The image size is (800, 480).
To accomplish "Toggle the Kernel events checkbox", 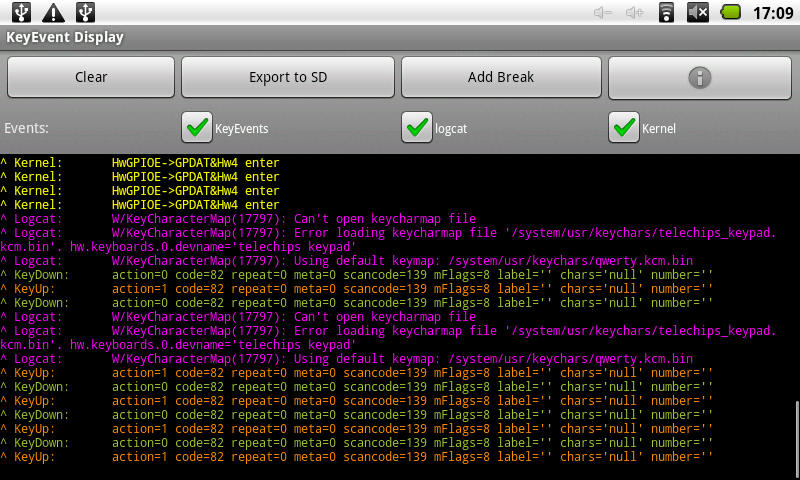I will [624, 128].
